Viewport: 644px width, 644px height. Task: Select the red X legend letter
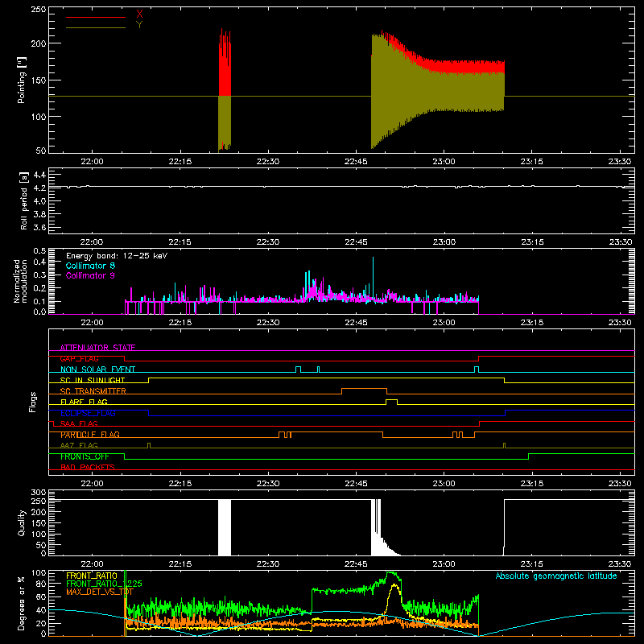tap(139, 14)
